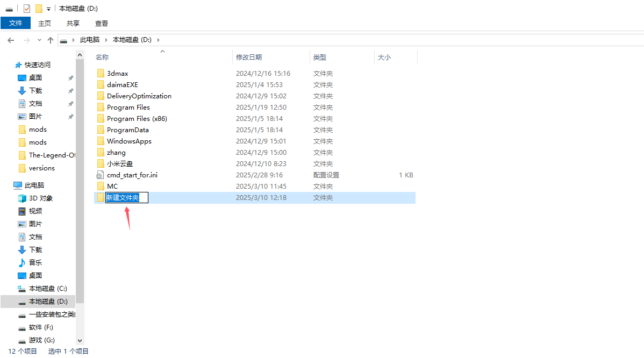Sort by the 修改日期 column header

pos(249,57)
